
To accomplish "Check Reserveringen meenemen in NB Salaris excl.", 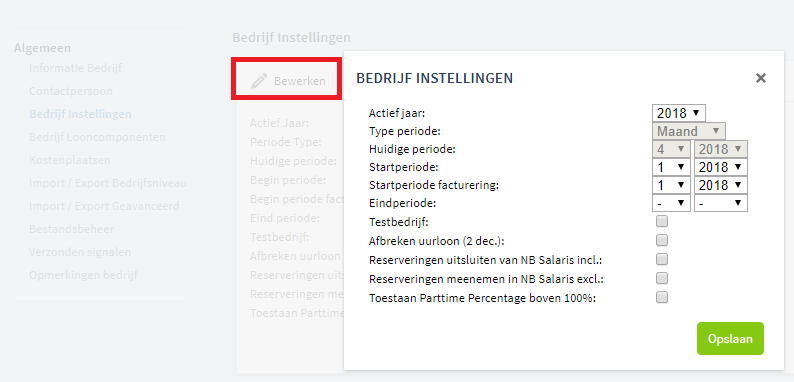I will 662,278.
